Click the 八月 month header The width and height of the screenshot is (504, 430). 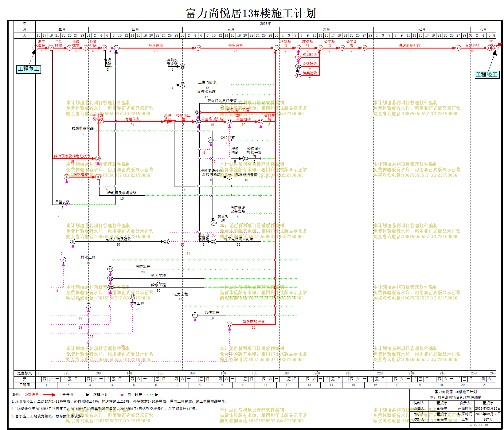[483, 29]
